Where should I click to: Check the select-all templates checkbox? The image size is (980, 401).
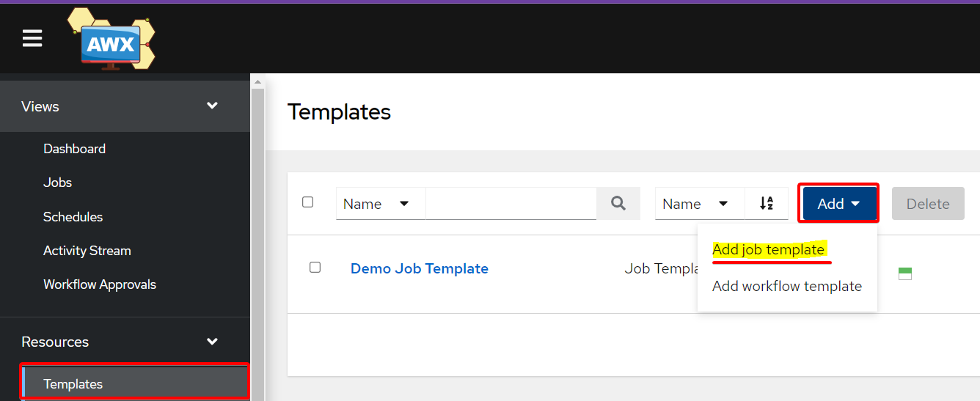pos(308,202)
